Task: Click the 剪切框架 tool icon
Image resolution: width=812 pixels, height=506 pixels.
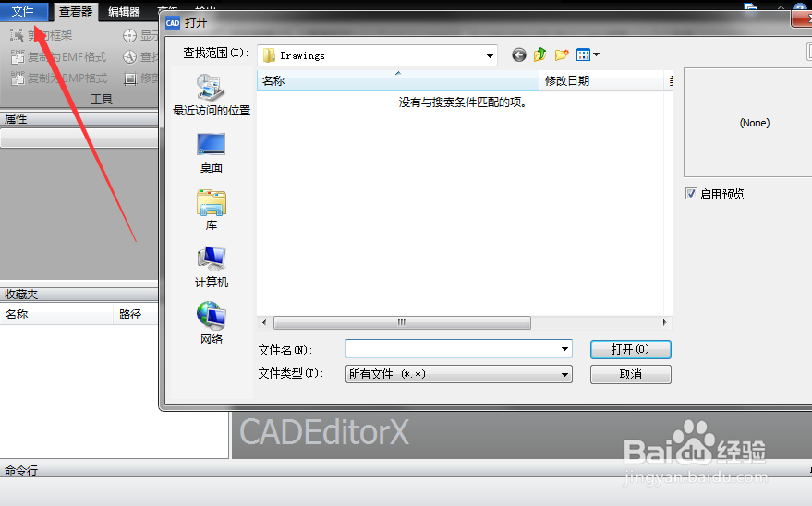Action: [x=17, y=35]
